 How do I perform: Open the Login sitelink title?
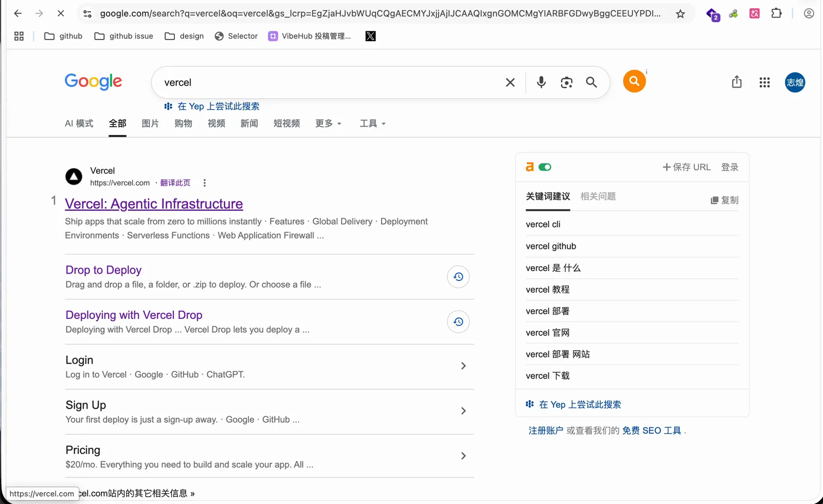tap(79, 360)
